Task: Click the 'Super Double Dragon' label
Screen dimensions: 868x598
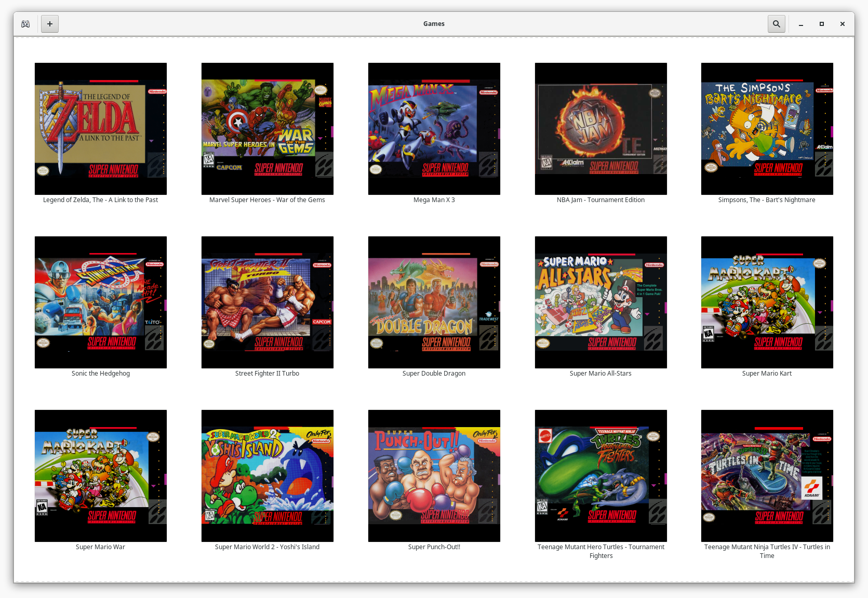Action: (434, 374)
